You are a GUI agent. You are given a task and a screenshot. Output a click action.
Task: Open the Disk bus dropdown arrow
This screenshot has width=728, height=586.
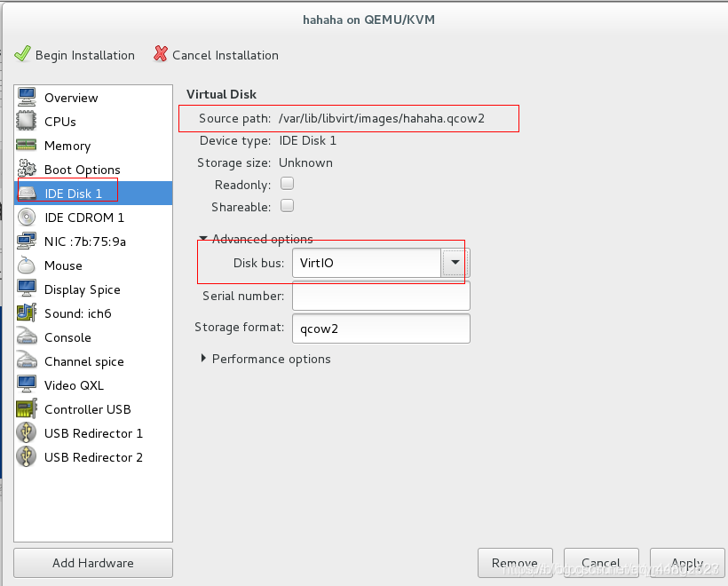(455, 262)
